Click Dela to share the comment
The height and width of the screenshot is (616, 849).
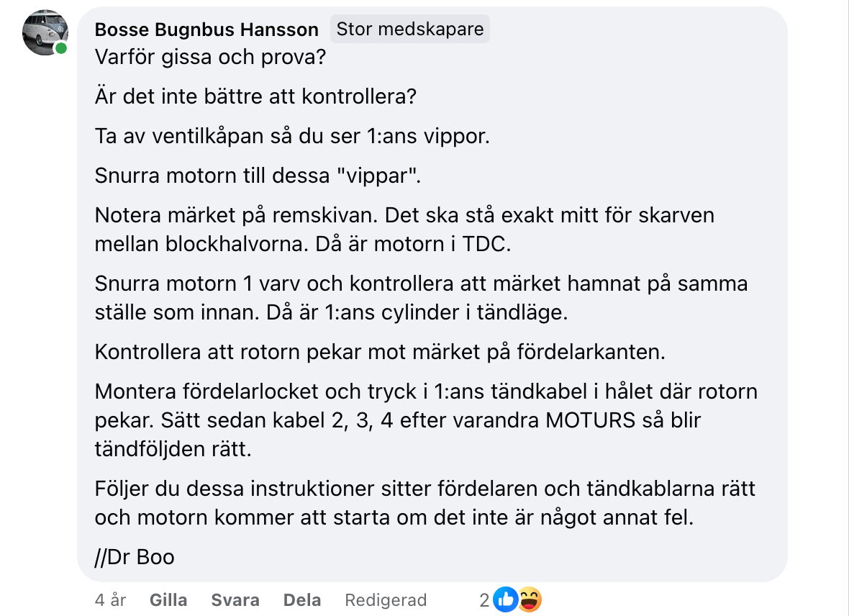click(x=302, y=600)
